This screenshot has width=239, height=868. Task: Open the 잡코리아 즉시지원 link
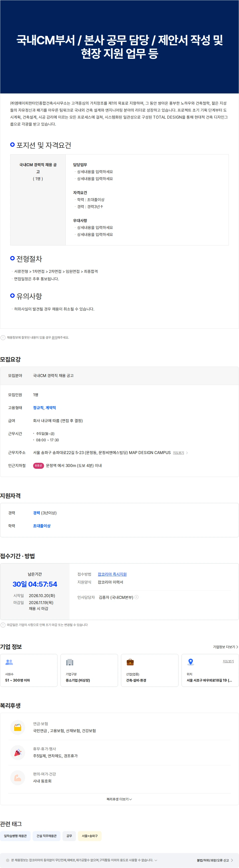point(112,574)
